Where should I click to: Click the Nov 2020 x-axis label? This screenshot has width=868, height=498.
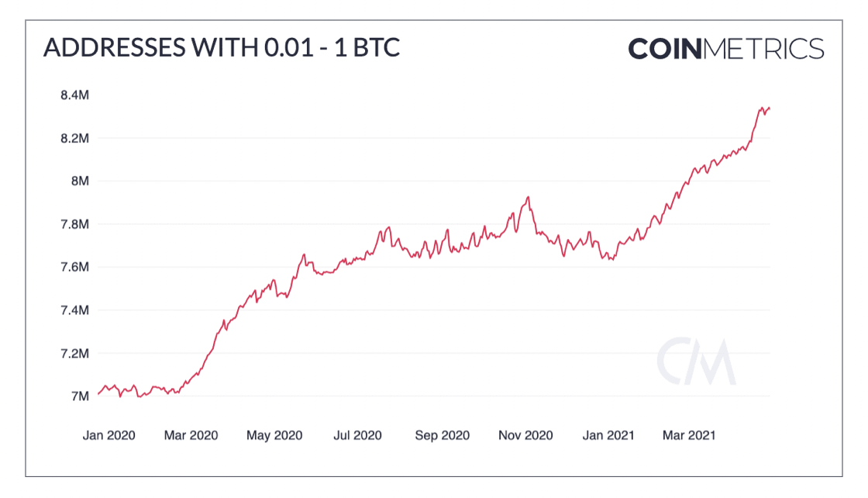pyautogui.click(x=525, y=435)
